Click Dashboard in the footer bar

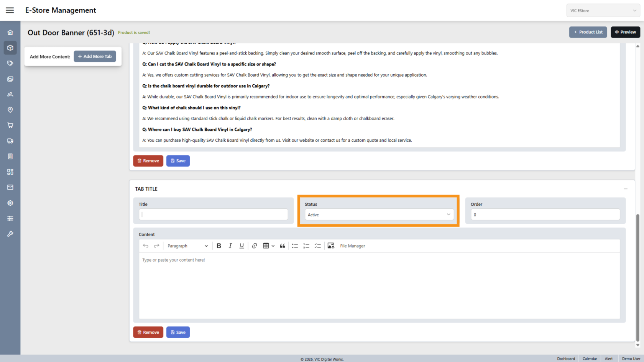coord(566,359)
